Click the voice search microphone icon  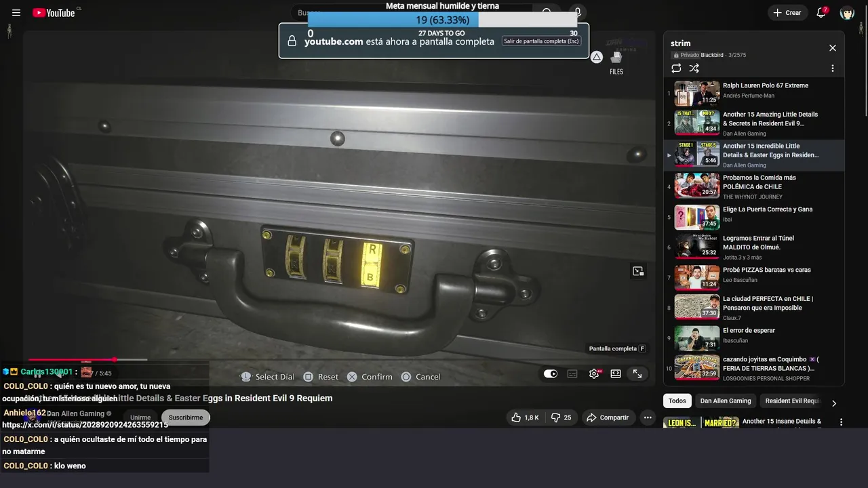point(577,12)
